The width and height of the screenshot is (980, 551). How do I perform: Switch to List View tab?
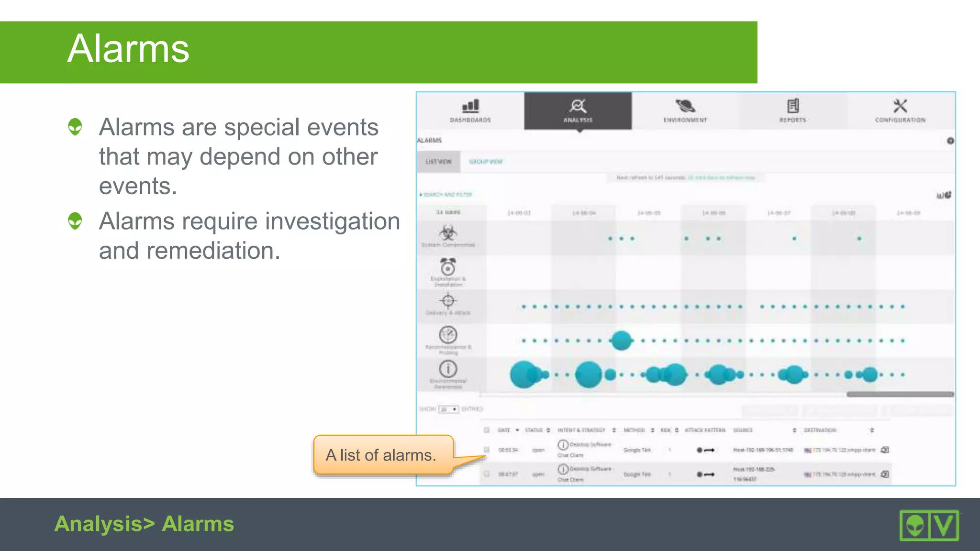tap(438, 162)
